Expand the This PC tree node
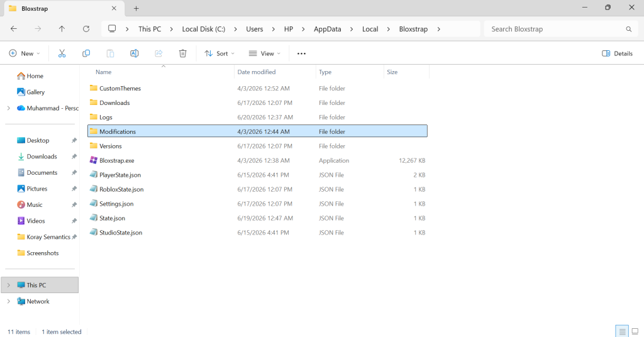Image resolution: width=644 pixels, height=337 pixels. click(x=9, y=285)
